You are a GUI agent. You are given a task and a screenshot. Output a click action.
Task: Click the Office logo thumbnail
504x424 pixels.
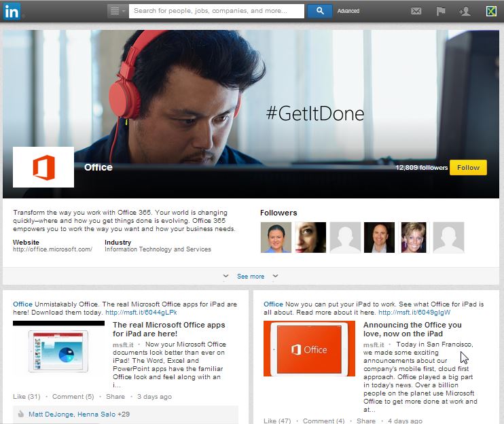click(43, 167)
